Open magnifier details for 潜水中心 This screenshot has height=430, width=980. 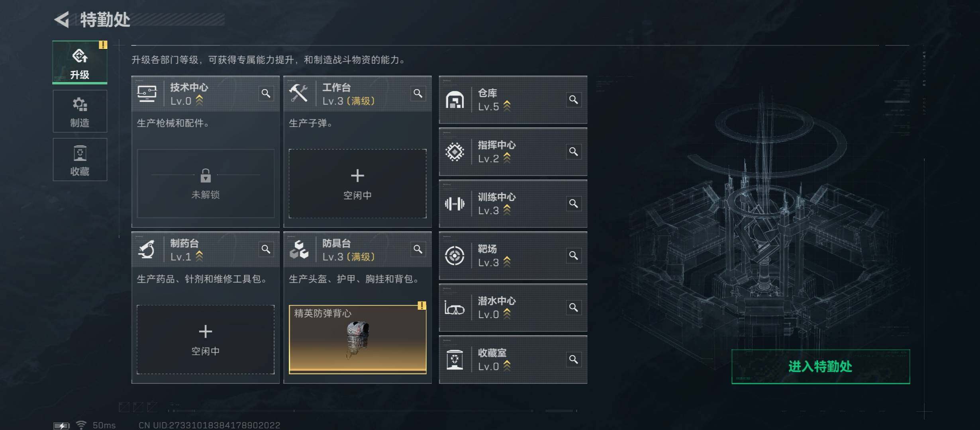coord(574,307)
